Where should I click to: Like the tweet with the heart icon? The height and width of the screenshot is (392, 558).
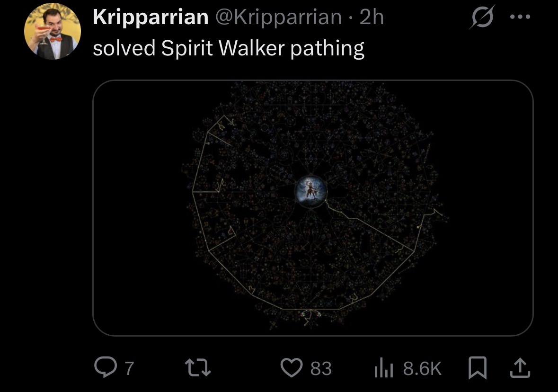292,367
